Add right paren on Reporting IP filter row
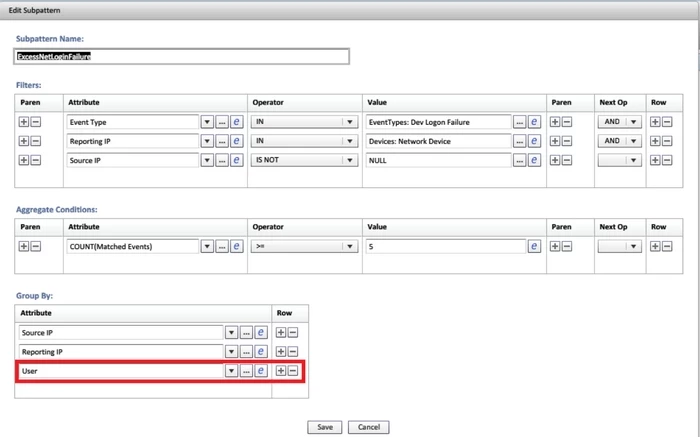The height and width of the screenshot is (437, 700). point(555,141)
